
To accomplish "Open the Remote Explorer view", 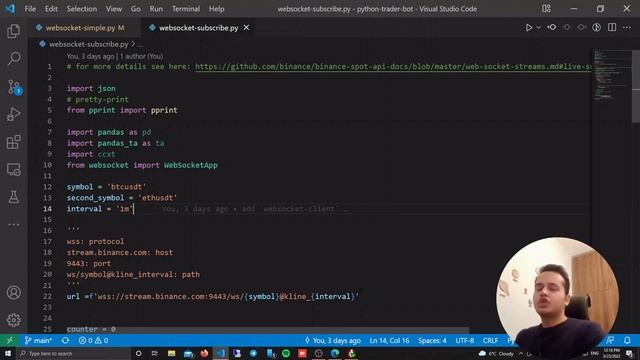I will (13, 169).
